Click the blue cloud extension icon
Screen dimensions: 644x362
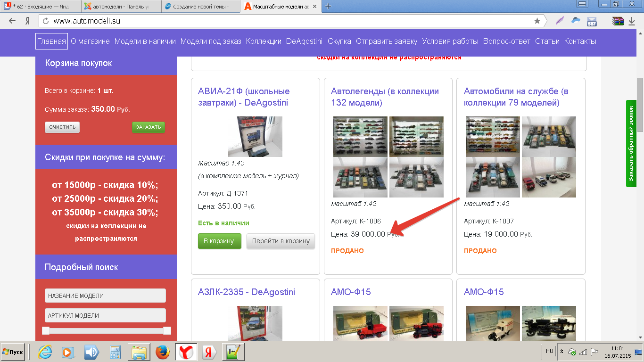[x=576, y=21]
